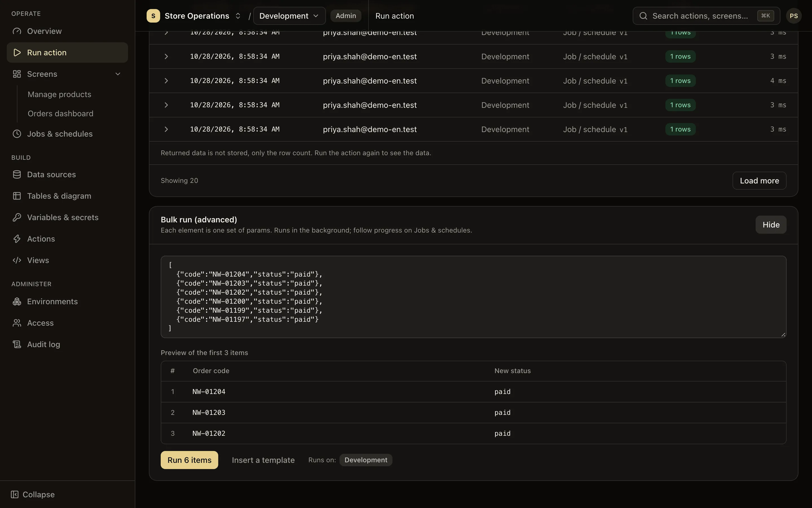Viewport: 812px width, 508px height.
Task: Click the bulk run JSON textarea
Action: click(473, 297)
